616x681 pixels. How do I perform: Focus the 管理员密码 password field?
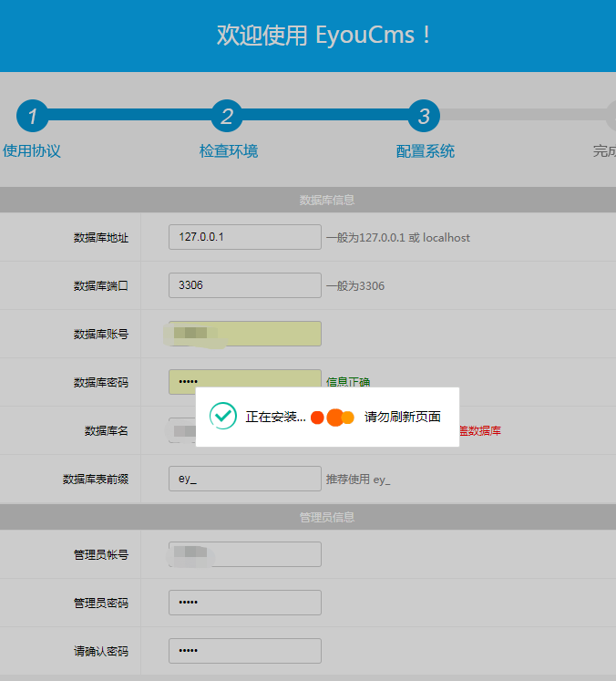click(x=245, y=603)
